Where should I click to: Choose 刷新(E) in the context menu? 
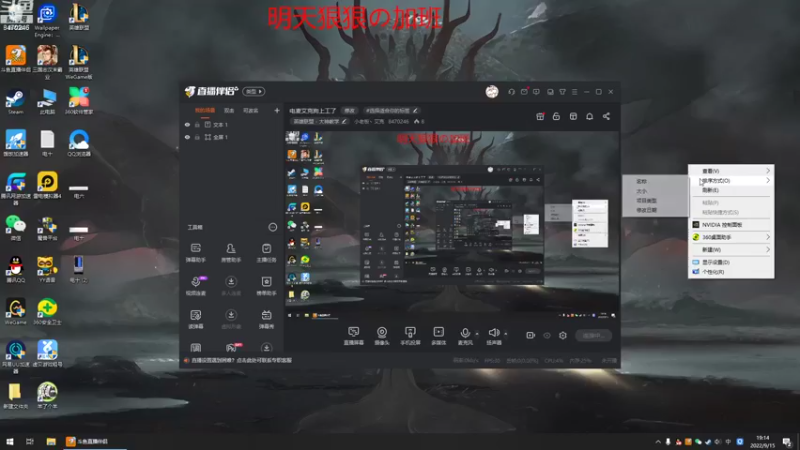coord(731,190)
